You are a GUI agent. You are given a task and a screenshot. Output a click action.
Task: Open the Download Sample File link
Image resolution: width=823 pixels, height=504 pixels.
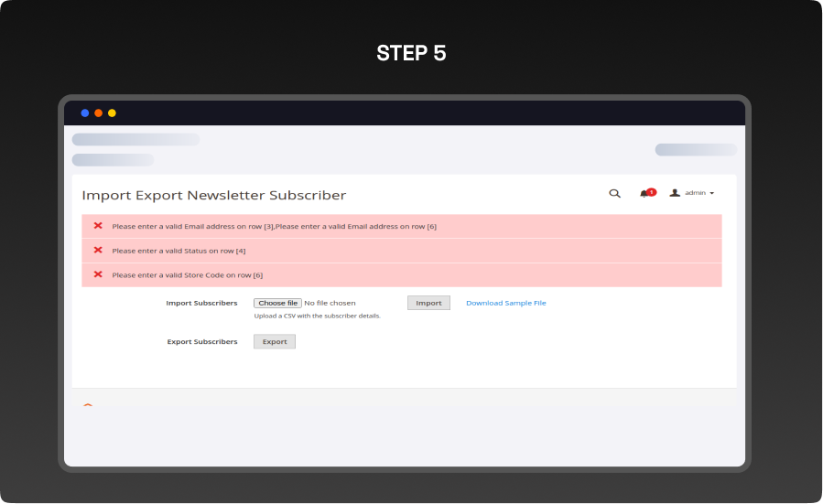(505, 303)
